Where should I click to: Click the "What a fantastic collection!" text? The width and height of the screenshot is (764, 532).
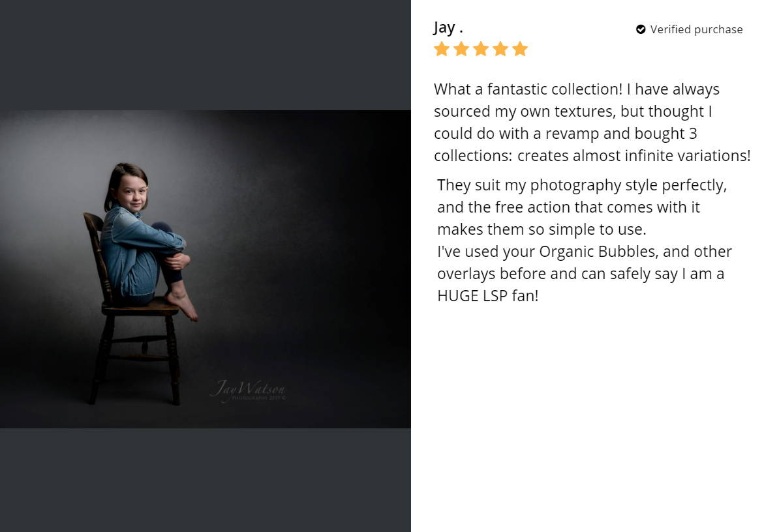pyautogui.click(x=528, y=89)
